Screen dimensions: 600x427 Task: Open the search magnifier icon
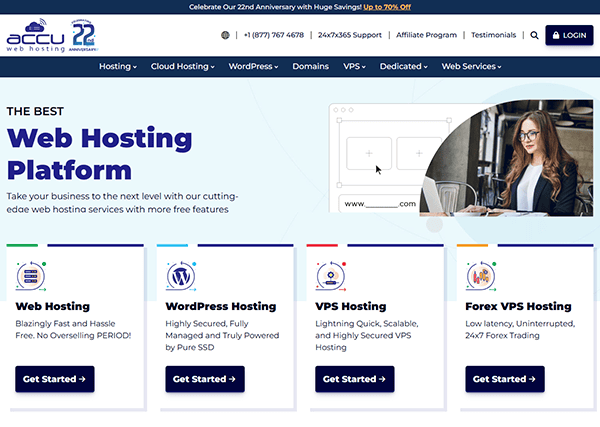click(535, 35)
